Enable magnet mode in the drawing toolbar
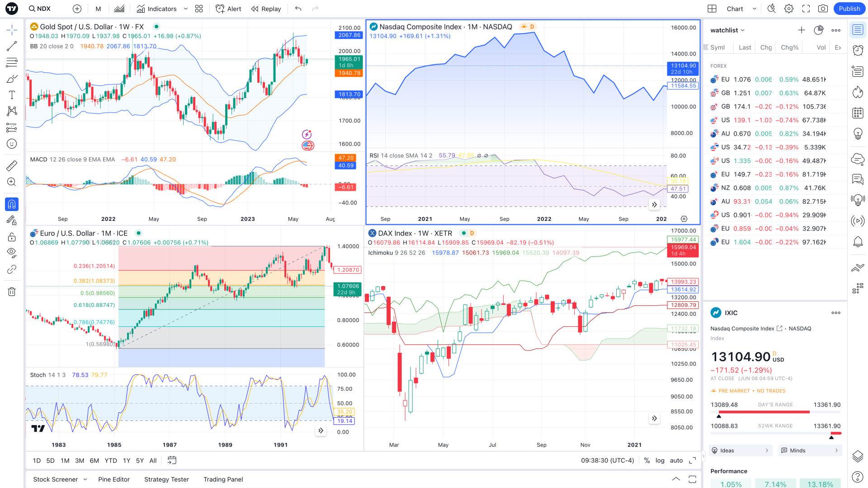This screenshot has width=868, height=488. [x=12, y=204]
